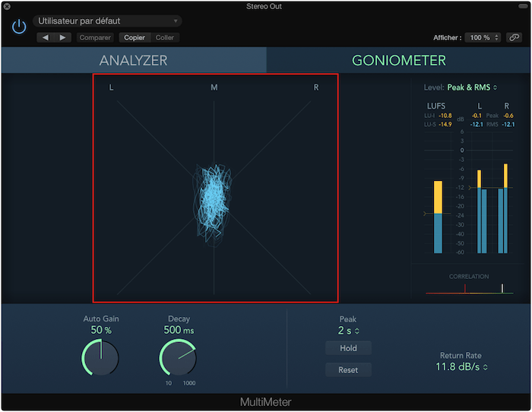The image size is (532, 412).
Task: Switch to the Analyzer tab
Action: [x=133, y=60]
